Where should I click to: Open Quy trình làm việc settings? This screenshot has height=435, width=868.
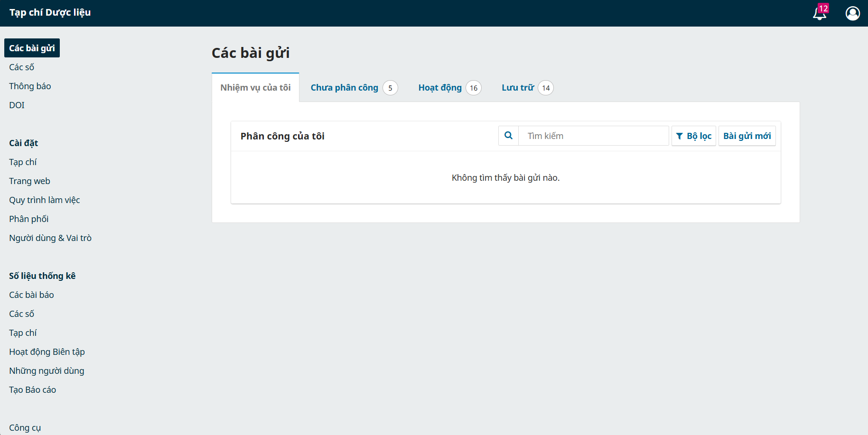45,200
